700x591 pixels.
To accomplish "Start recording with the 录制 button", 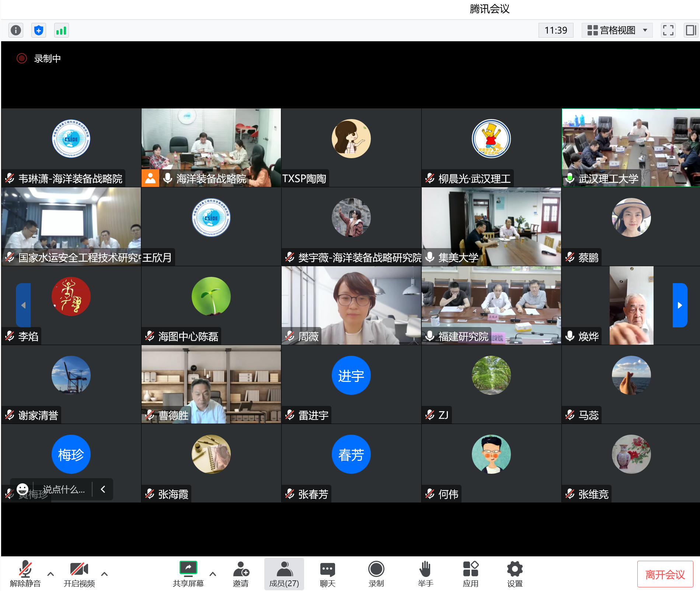I will coord(376,574).
